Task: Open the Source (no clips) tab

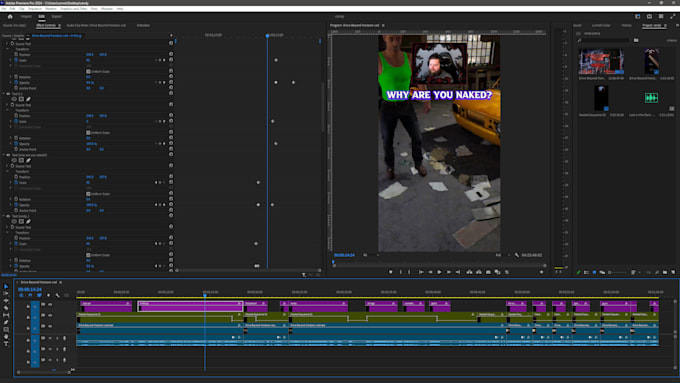Action: coord(14,26)
